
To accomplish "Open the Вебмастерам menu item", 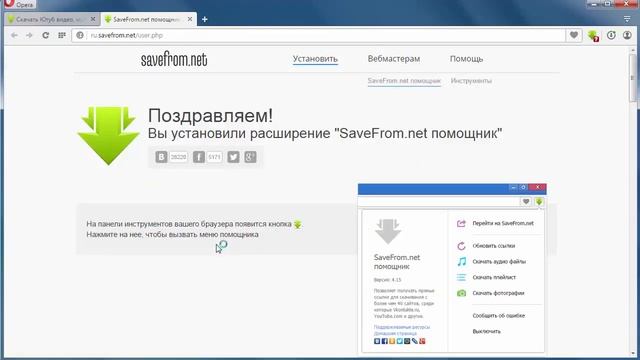I will pos(394,59).
